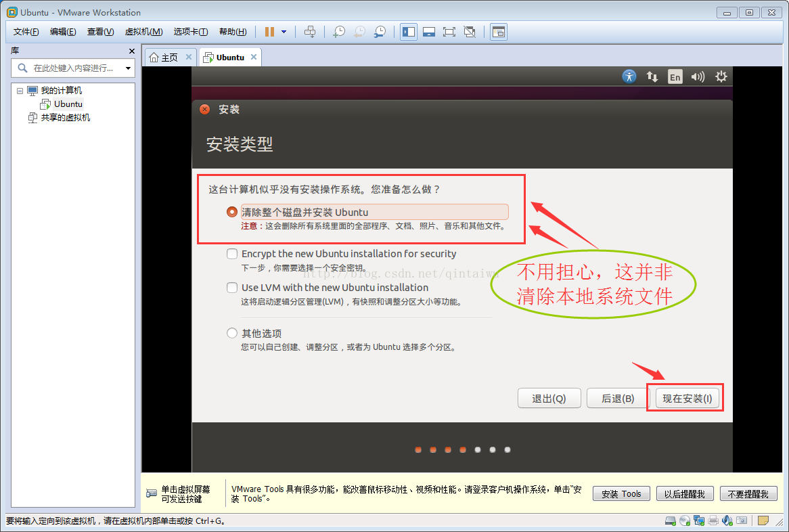789x532 pixels.
Task: Toggle the library sidebar view icon
Action: coord(409,32)
